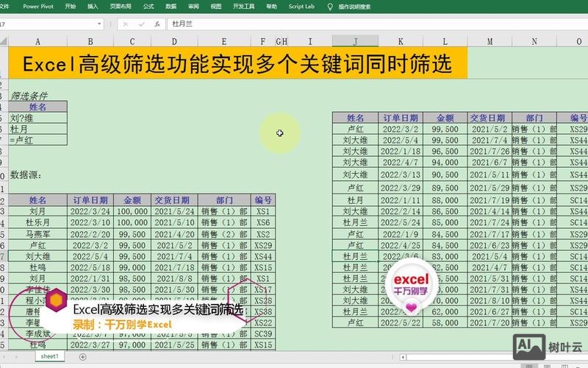Open the Script Lab ribbon tab
This screenshot has height=368, width=588.
tap(301, 7)
